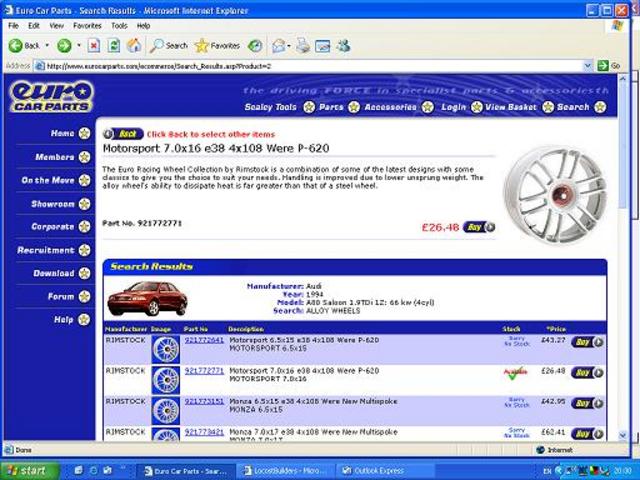Click the page scrollbar down arrow
The width and height of the screenshot is (640, 480).
coord(623,436)
